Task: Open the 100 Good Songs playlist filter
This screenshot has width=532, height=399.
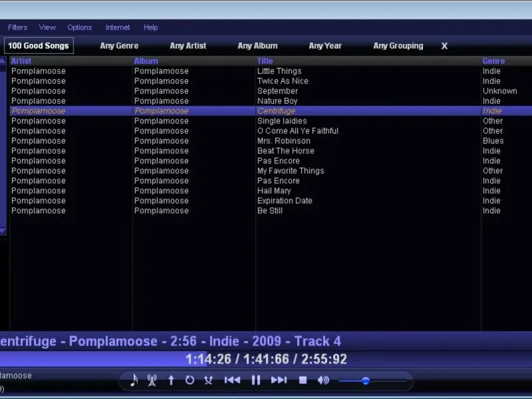Action: coord(39,46)
